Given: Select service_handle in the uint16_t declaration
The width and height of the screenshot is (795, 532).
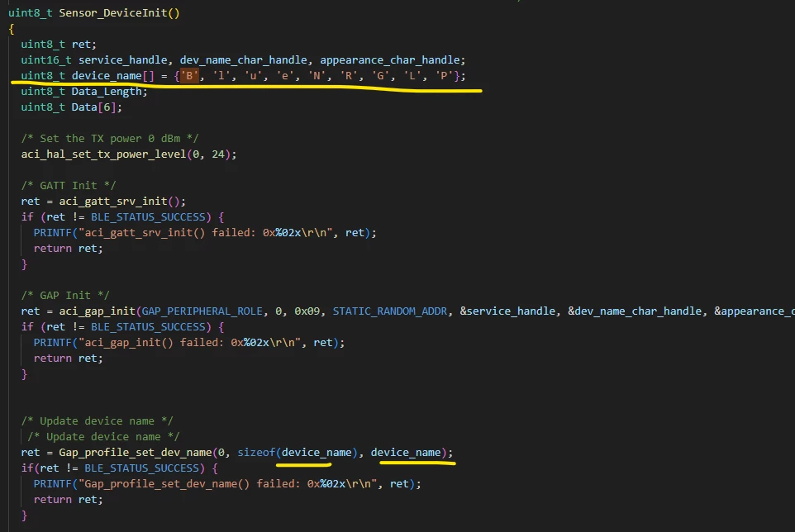Looking at the screenshot, I should pyautogui.click(x=122, y=59).
